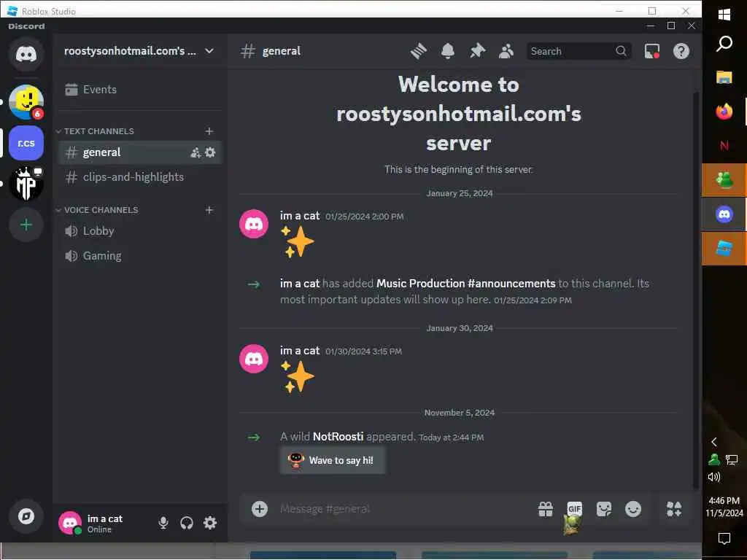The width and height of the screenshot is (747, 560).
Task: Join the Gaming voice channel
Action: coord(140,256)
